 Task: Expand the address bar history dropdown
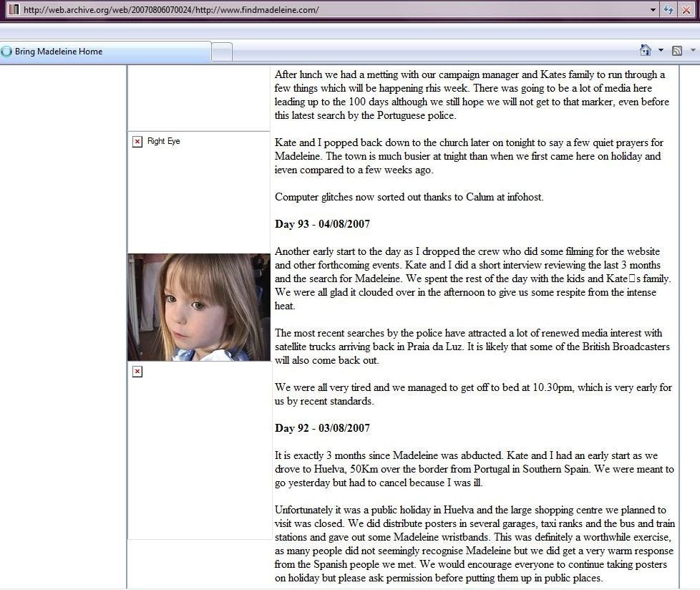point(653,10)
